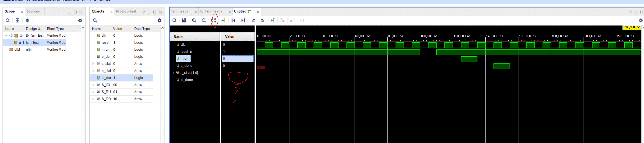Add a marker to the waveform
Screen dimensions: 644x143
(272, 20)
